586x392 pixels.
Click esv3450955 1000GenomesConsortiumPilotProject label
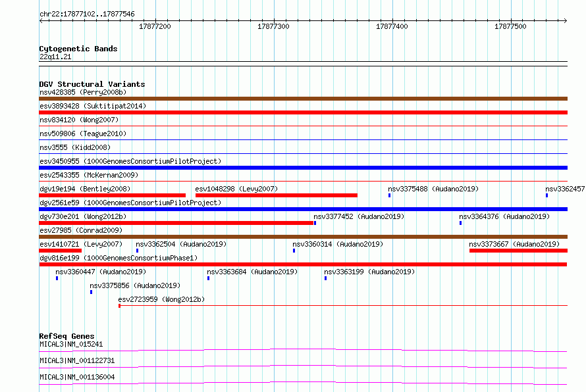[x=130, y=161]
